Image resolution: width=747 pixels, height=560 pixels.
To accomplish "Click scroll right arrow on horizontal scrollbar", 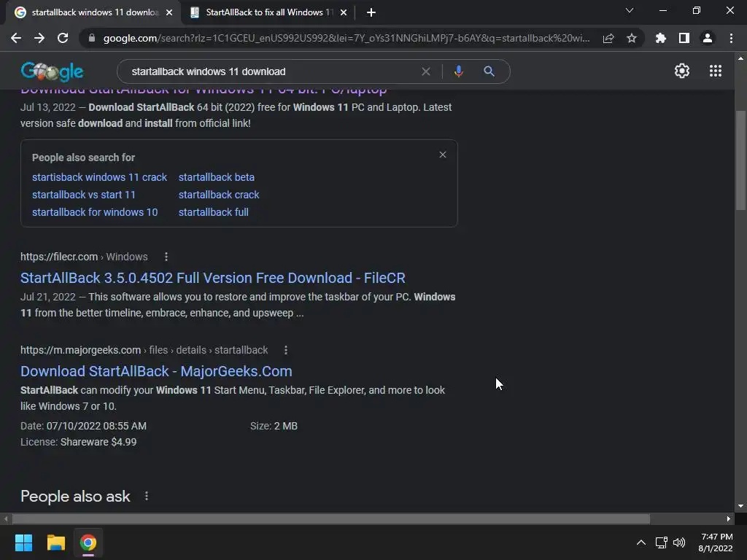I will pos(729,518).
